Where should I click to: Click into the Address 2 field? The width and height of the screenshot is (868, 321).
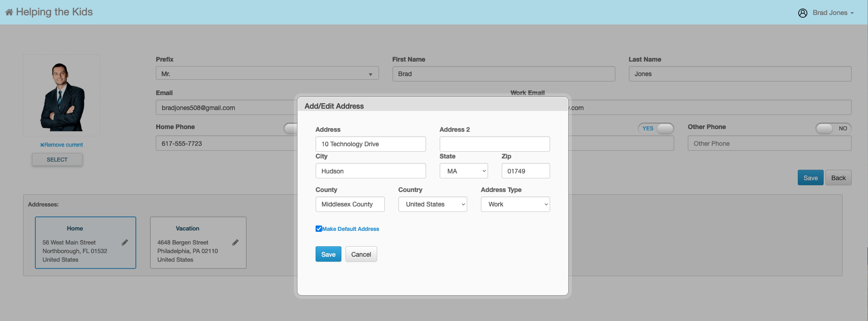(494, 144)
